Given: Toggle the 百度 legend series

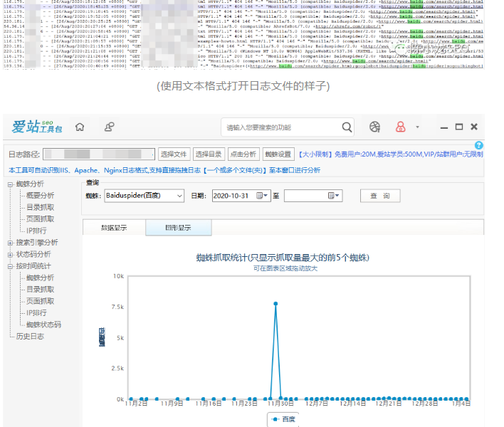Looking at the screenshot, I should point(283,419).
